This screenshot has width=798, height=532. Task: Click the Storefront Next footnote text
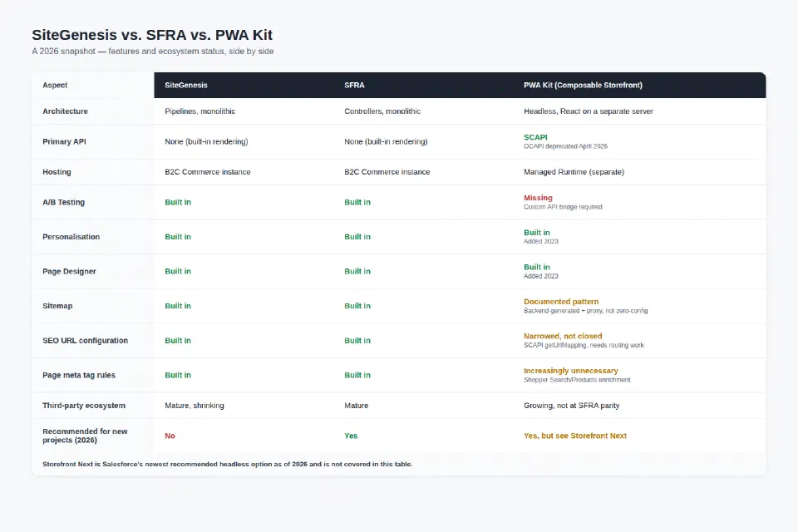[x=228, y=465]
